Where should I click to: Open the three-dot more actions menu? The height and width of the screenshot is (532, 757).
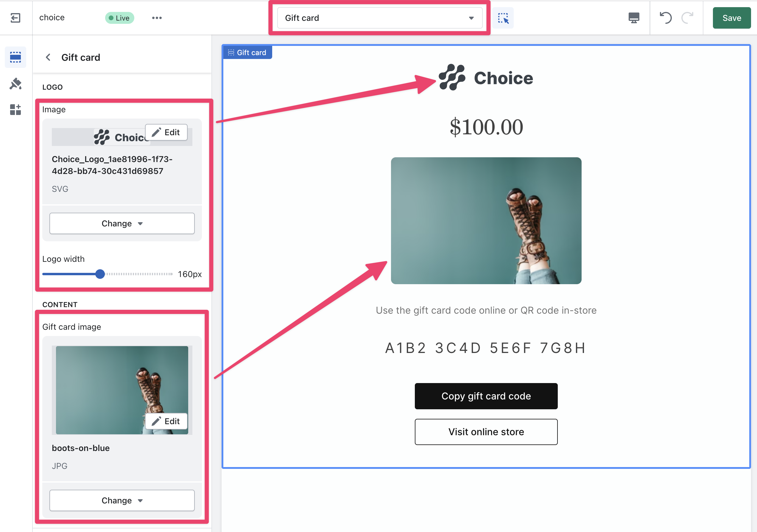[x=157, y=18]
